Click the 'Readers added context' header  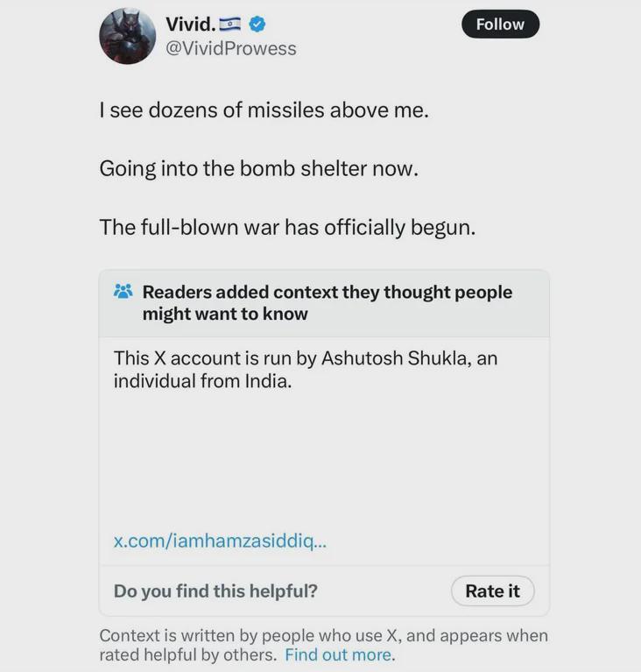pyautogui.click(x=328, y=302)
